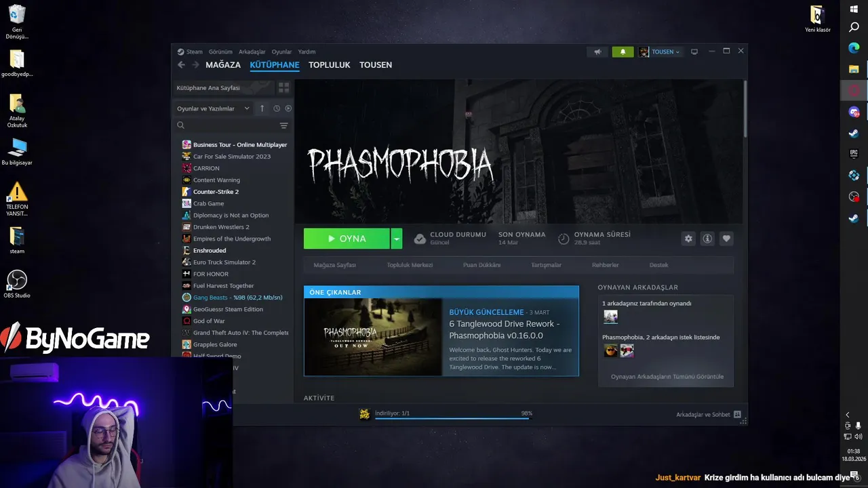This screenshot has width=868, height=488.
Task: Open the green notifications bell
Action: tap(623, 52)
